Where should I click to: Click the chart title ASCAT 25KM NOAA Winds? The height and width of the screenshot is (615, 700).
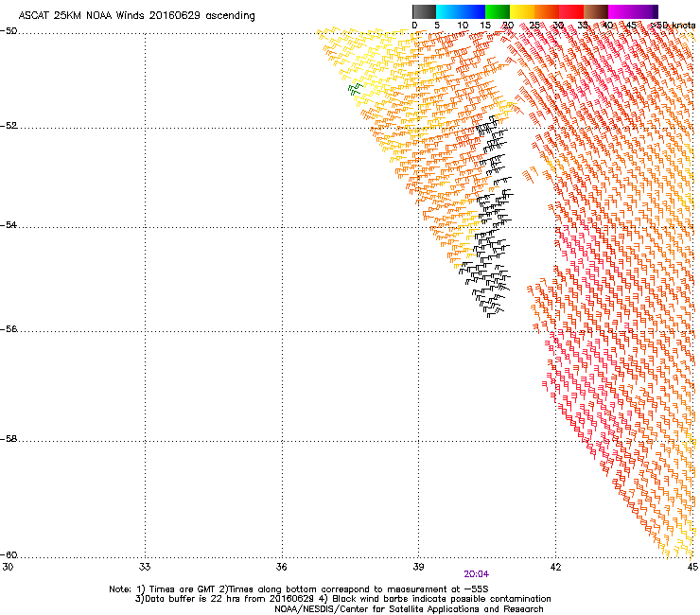(136, 16)
